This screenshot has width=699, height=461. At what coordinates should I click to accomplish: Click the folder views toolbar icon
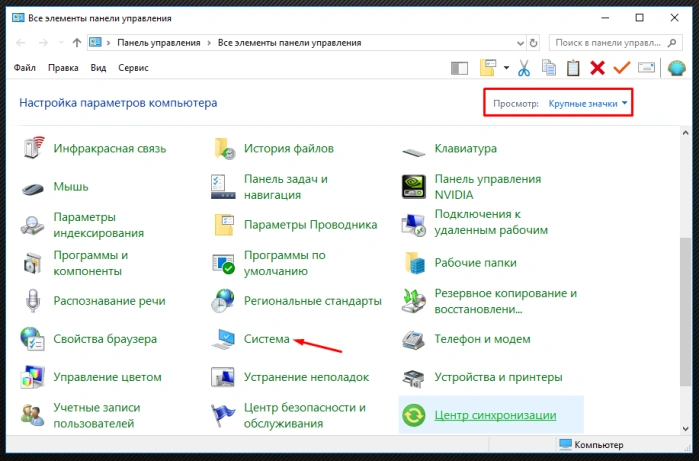tap(488, 68)
